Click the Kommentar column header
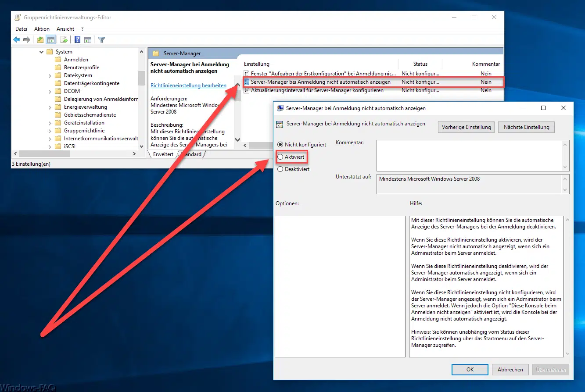585x392 pixels. pos(486,64)
